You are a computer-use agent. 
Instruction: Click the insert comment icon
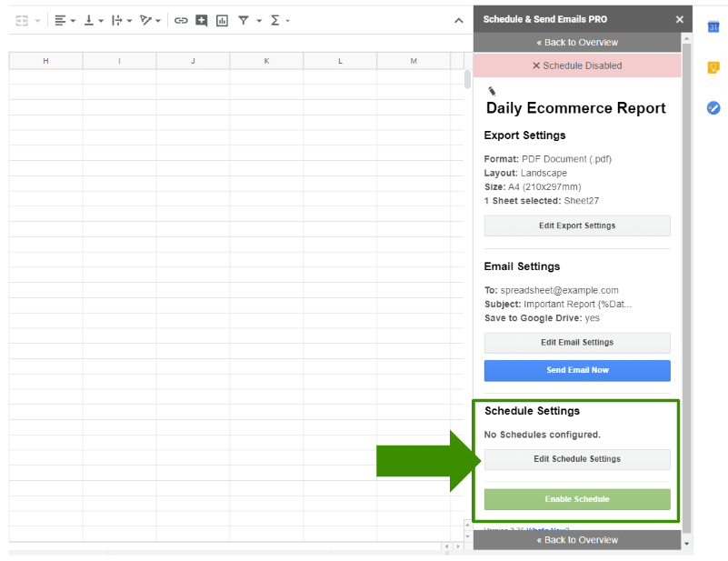(x=202, y=20)
